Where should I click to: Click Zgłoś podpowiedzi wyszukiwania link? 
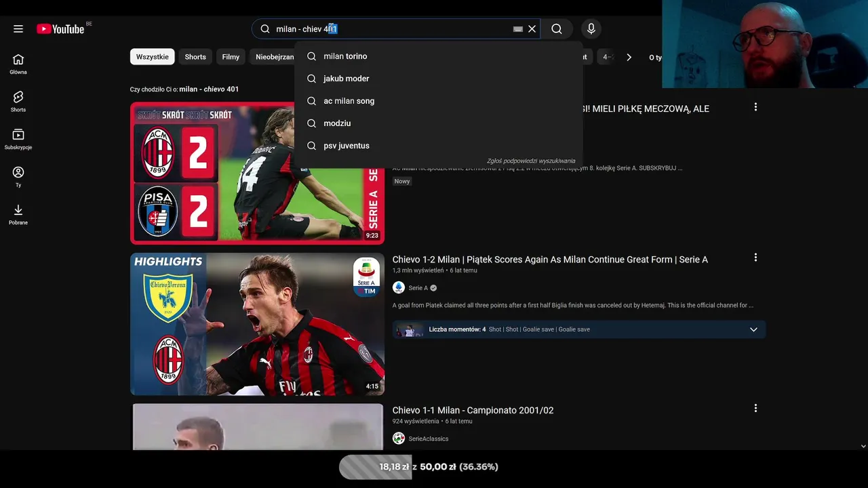pos(531,161)
